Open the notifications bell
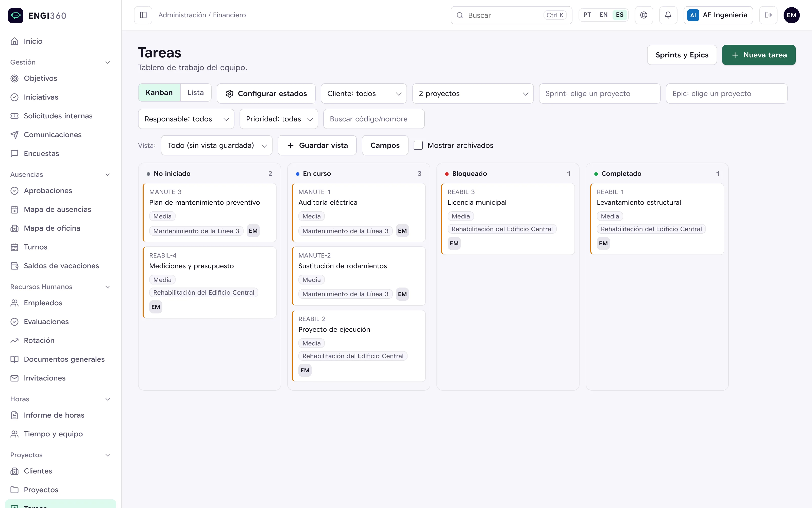The image size is (812, 508). [668, 15]
